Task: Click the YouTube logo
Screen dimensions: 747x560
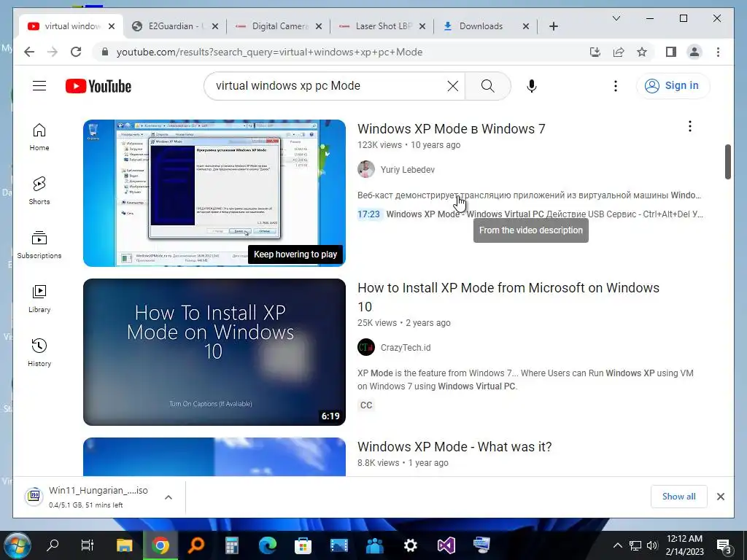Action: 98,86
